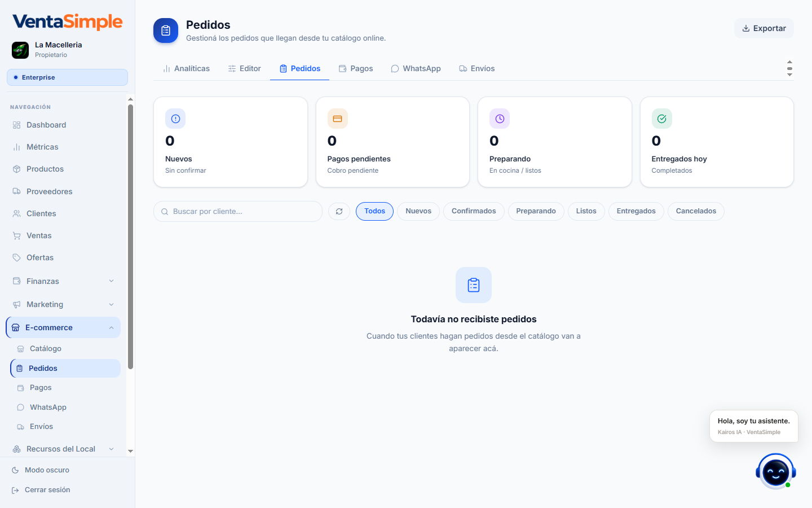
Task: Click the Marketing megaphone icon
Action: [16, 304]
